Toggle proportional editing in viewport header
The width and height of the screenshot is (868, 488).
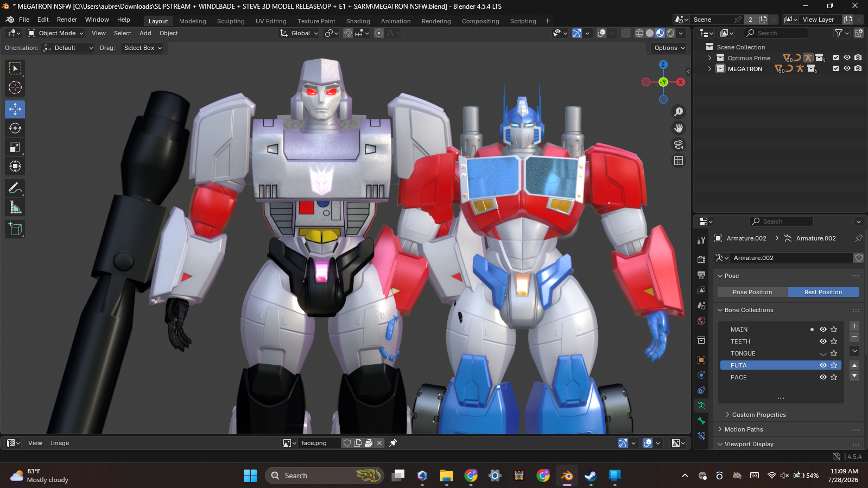[x=379, y=33]
